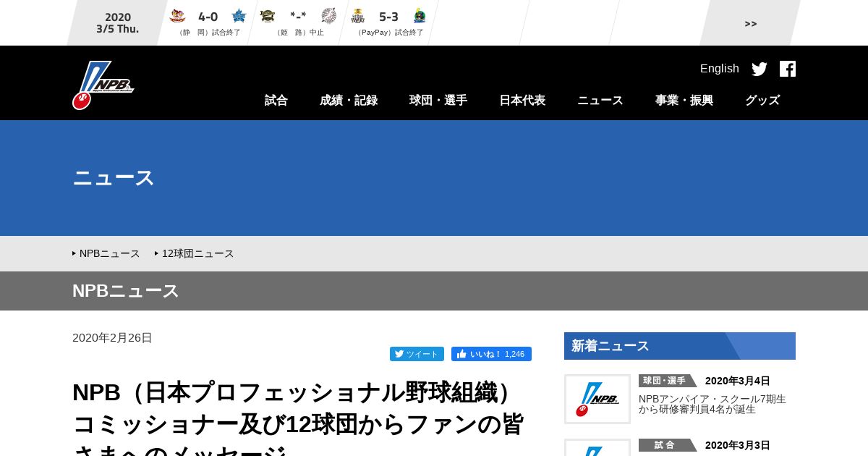Viewport: 868px width, 456px height.
Task: Click the 2020年3月3日 news date
Action: [x=738, y=445]
